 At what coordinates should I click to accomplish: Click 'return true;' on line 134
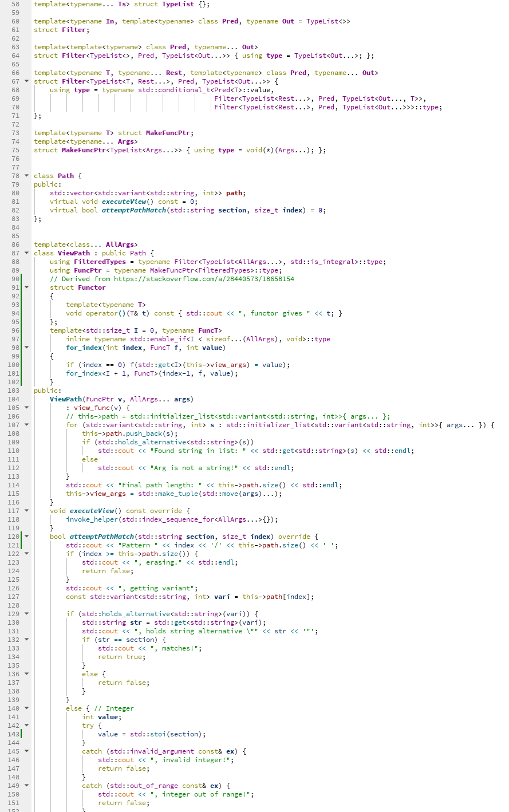[122, 657]
